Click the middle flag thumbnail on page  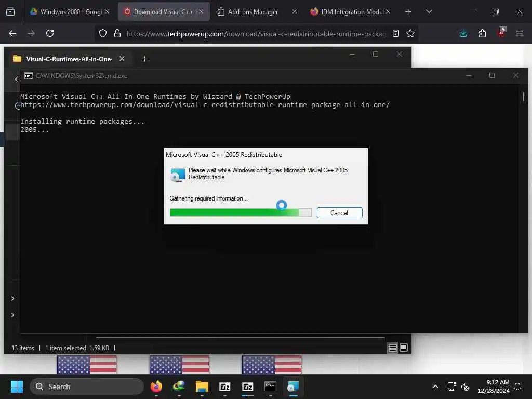coord(179,365)
